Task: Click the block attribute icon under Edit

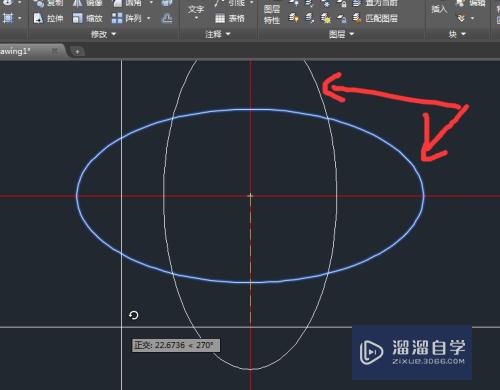Action: 461,18
